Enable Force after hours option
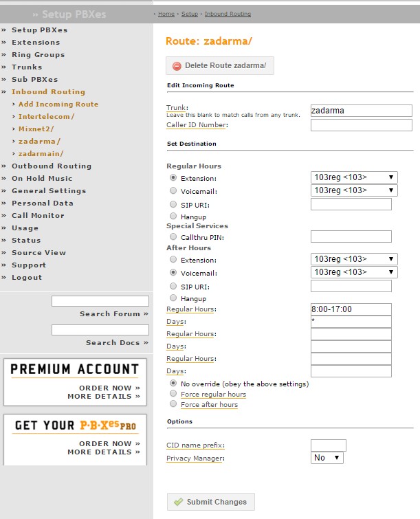This screenshot has height=519, width=420. [173, 405]
